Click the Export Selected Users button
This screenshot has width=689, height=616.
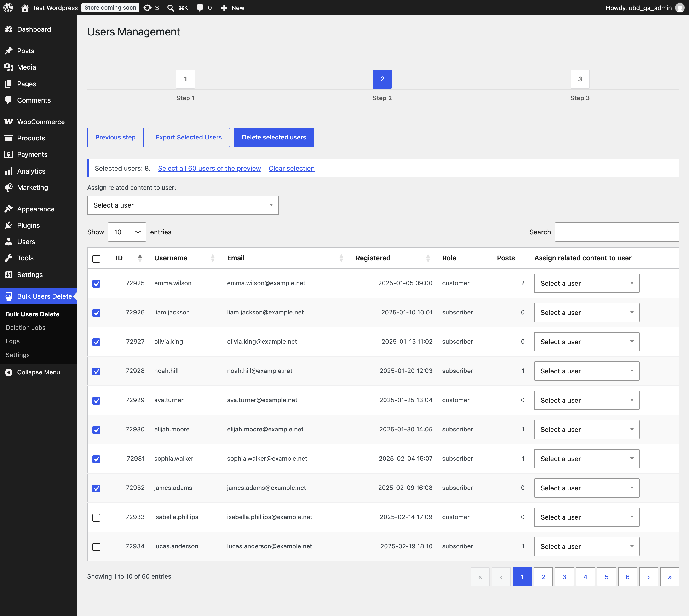[x=189, y=137]
